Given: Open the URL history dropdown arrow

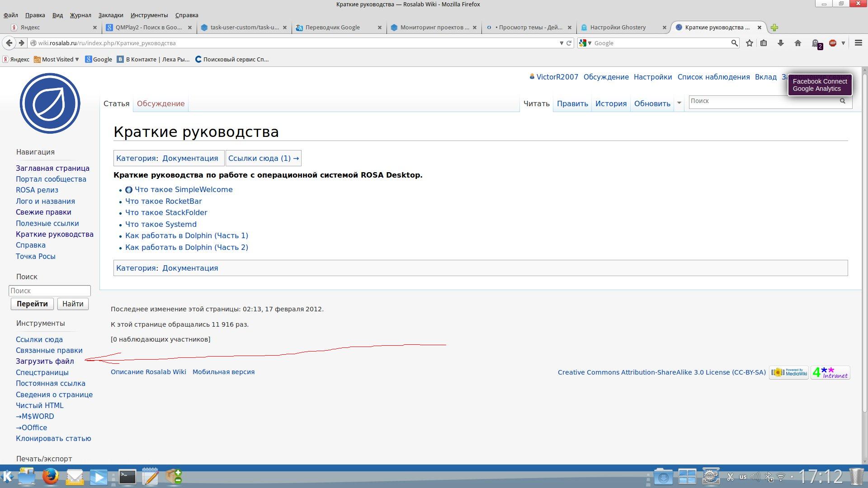Looking at the screenshot, I should click(561, 43).
